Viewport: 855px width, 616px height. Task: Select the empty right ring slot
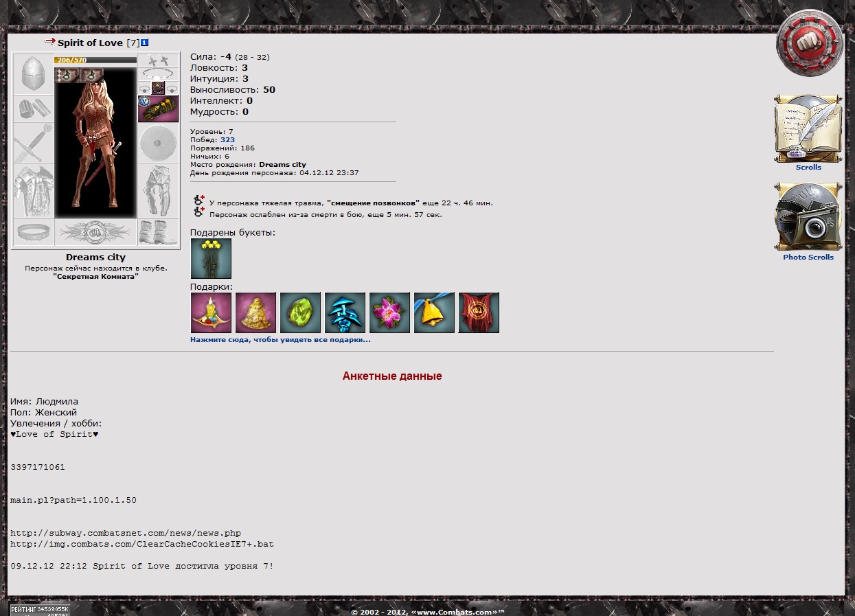pos(172,88)
